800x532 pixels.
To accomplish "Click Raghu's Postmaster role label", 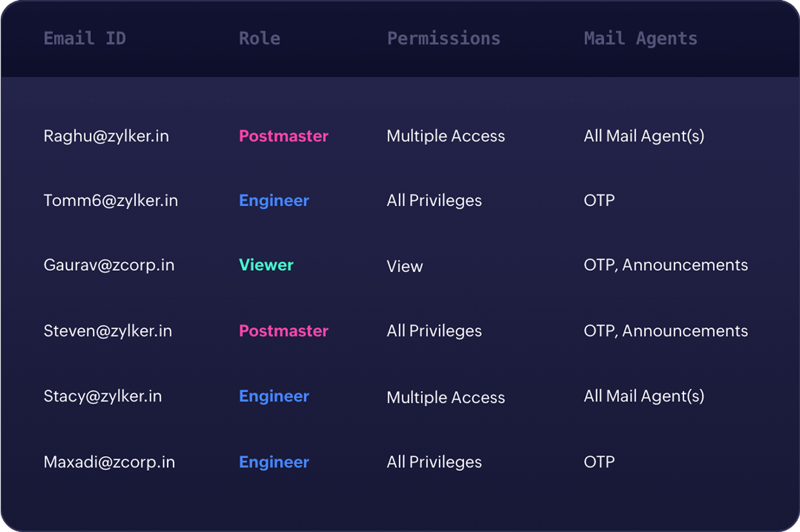I will pos(283,136).
